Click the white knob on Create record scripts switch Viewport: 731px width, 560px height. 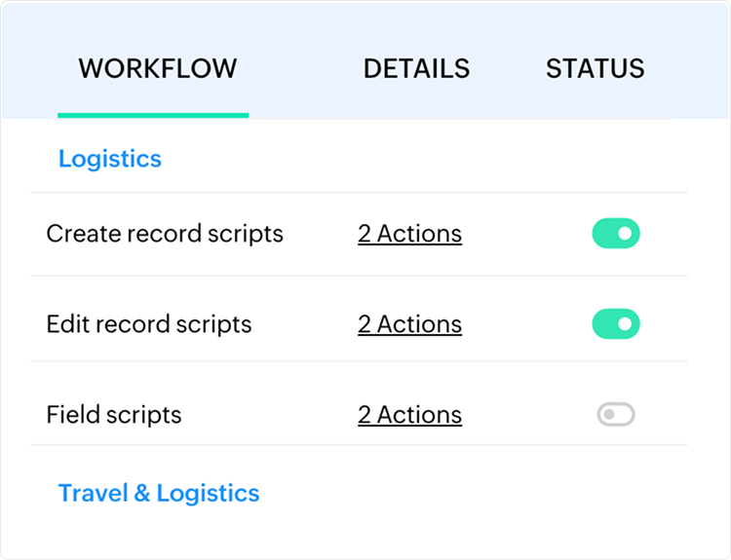point(626,234)
